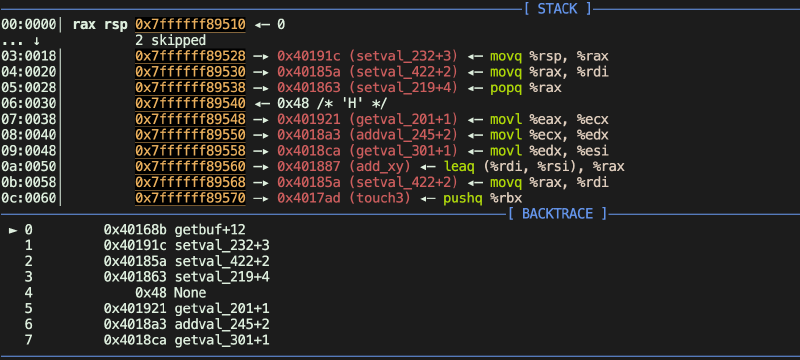Click 0x4018ca in stack row 09:0048
This screenshot has width=800, height=360.
(x=309, y=151)
